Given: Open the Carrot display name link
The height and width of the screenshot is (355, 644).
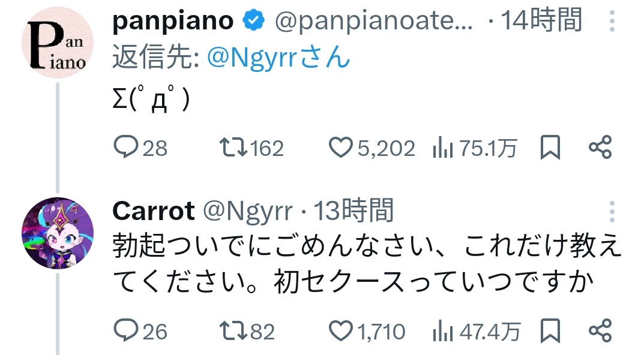Looking at the screenshot, I should pyautogui.click(x=154, y=211).
